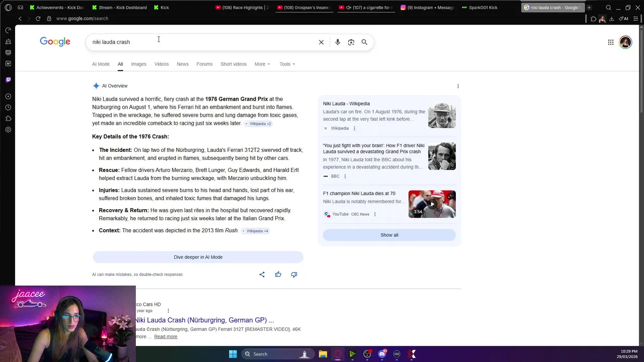Switch to AI Mode tab
The image size is (644, 362).
coord(101,64)
